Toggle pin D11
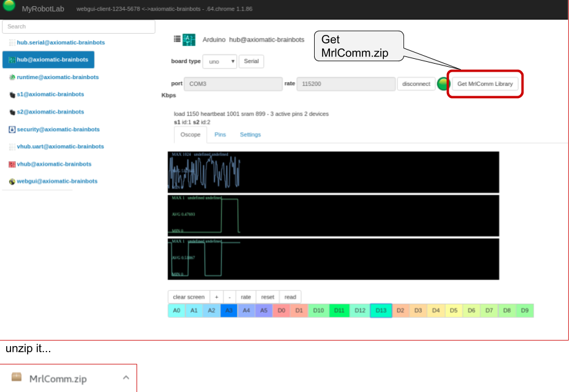 [x=338, y=311]
